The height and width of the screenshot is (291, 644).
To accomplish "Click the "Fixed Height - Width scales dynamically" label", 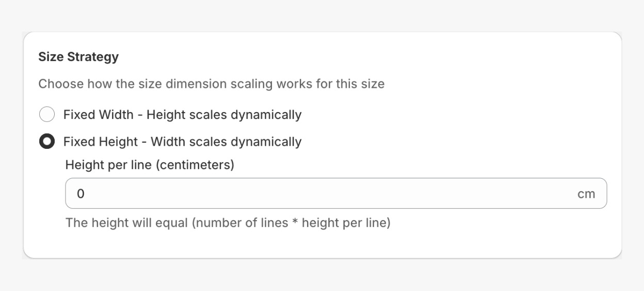I will [182, 142].
